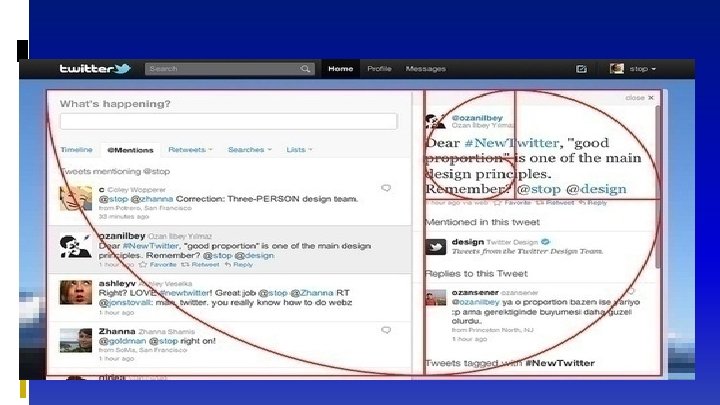Screen dimensions: 720x405
Task: Click Favorite under the detail pane tweet
Action: tap(517, 202)
